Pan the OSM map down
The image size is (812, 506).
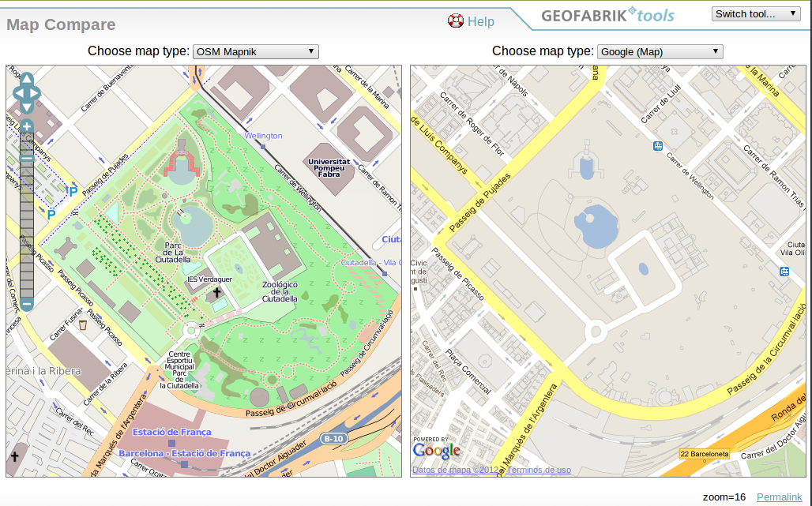(26, 107)
